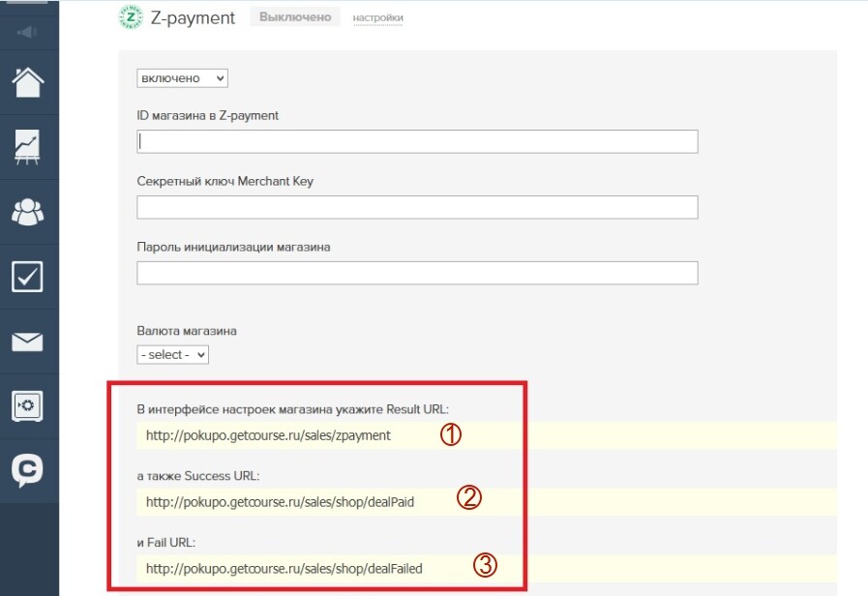The image size is (868, 596).
Task: Open the включено status dropdown
Action: point(182,78)
